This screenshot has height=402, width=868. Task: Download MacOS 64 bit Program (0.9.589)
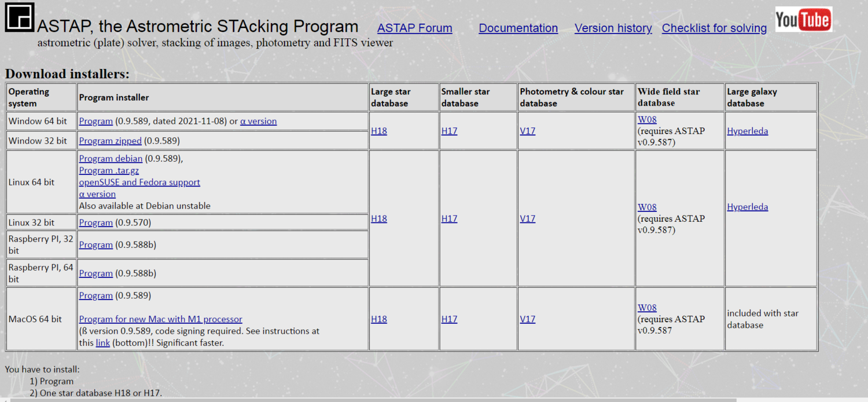click(x=95, y=295)
